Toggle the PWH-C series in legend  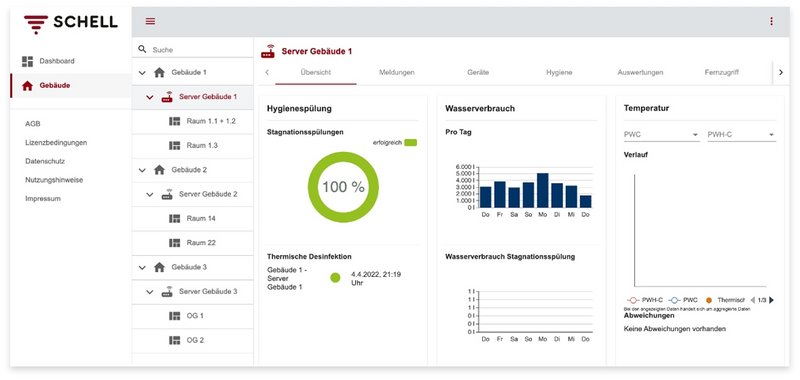(x=644, y=300)
